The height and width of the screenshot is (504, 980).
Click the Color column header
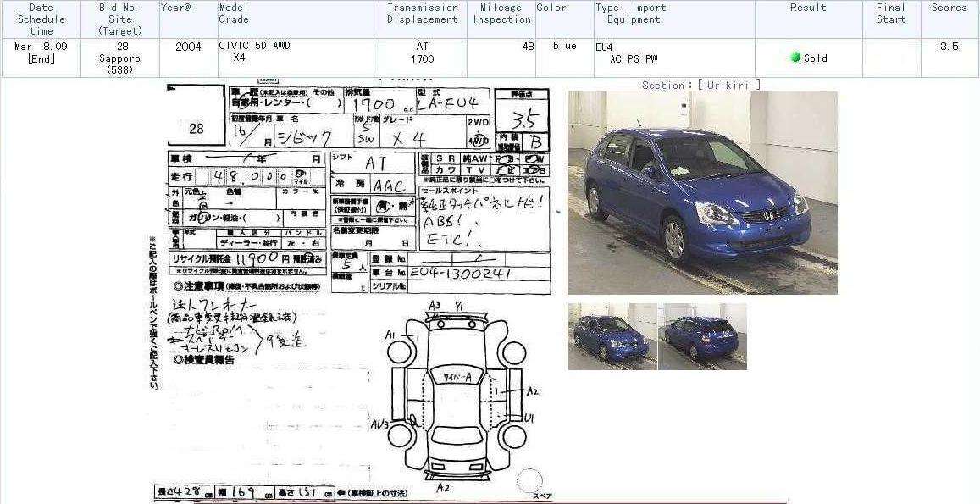click(x=564, y=19)
